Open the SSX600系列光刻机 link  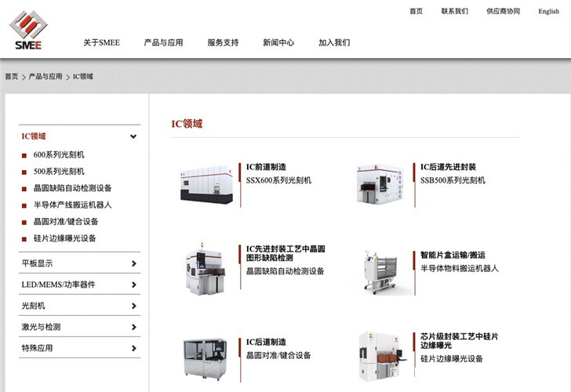[x=278, y=180]
